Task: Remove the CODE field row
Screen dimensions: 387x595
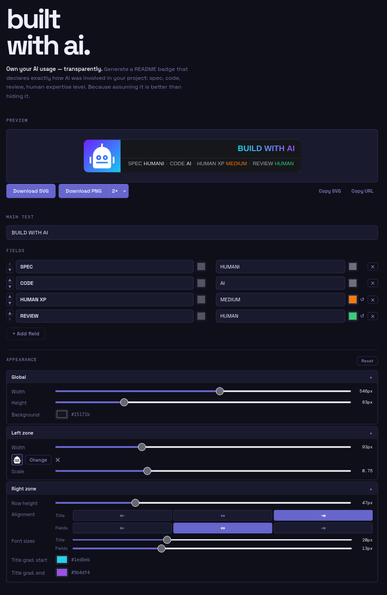Action: click(373, 283)
